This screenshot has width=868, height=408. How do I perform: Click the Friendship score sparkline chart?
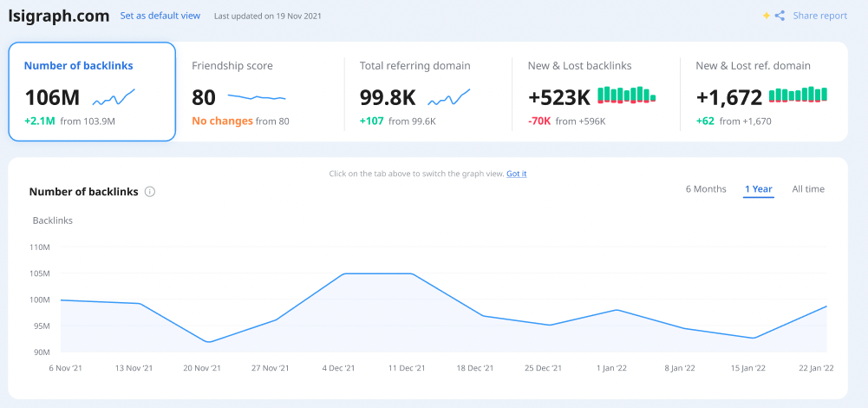[257, 96]
